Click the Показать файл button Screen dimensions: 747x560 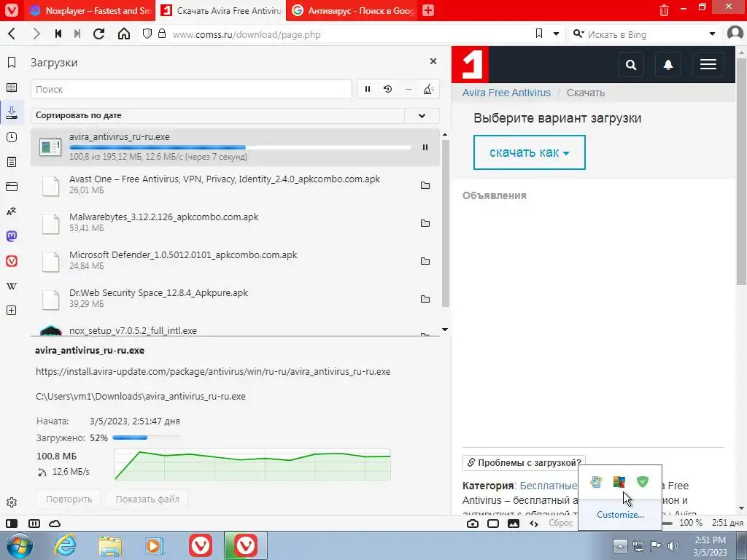click(147, 499)
